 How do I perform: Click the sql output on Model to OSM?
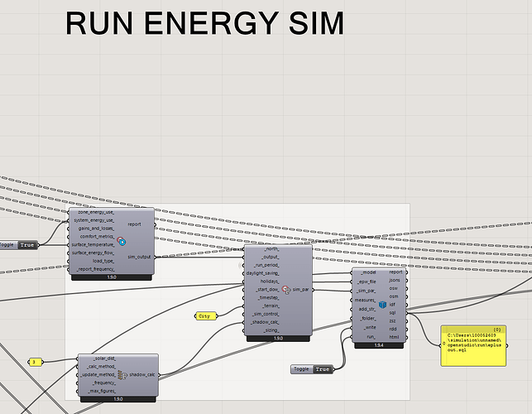[395, 312]
